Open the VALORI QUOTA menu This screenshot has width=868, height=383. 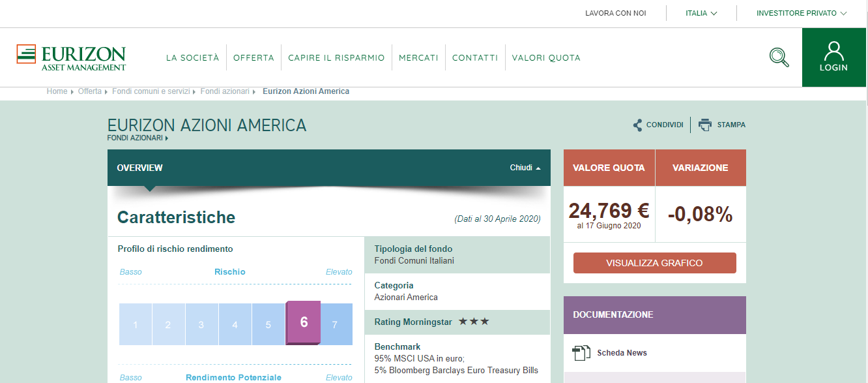(546, 57)
